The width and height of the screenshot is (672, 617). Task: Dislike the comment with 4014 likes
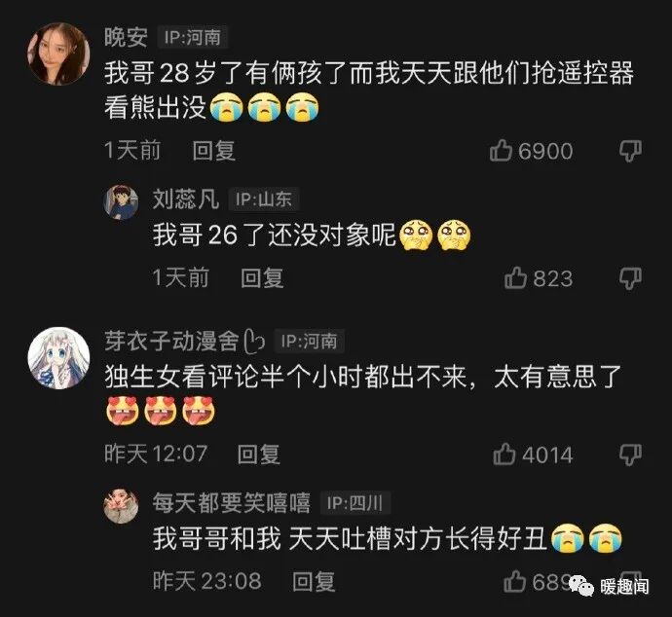click(630, 454)
